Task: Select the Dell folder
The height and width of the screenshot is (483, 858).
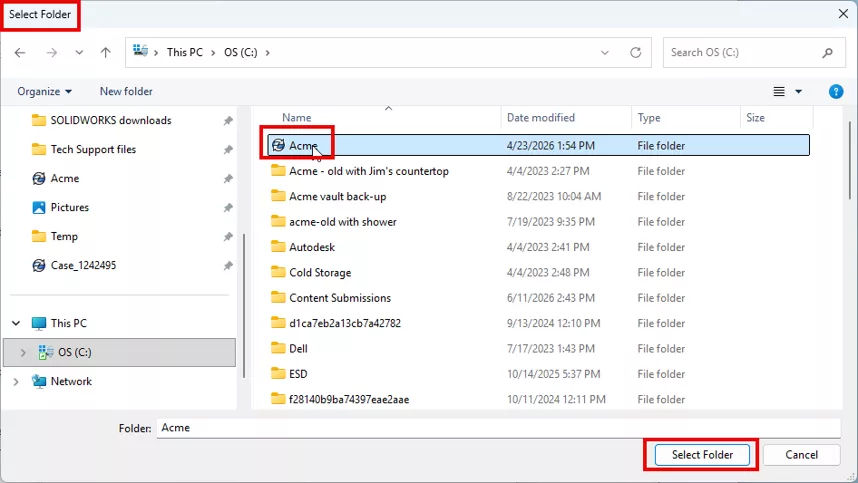Action: coord(298,348)
